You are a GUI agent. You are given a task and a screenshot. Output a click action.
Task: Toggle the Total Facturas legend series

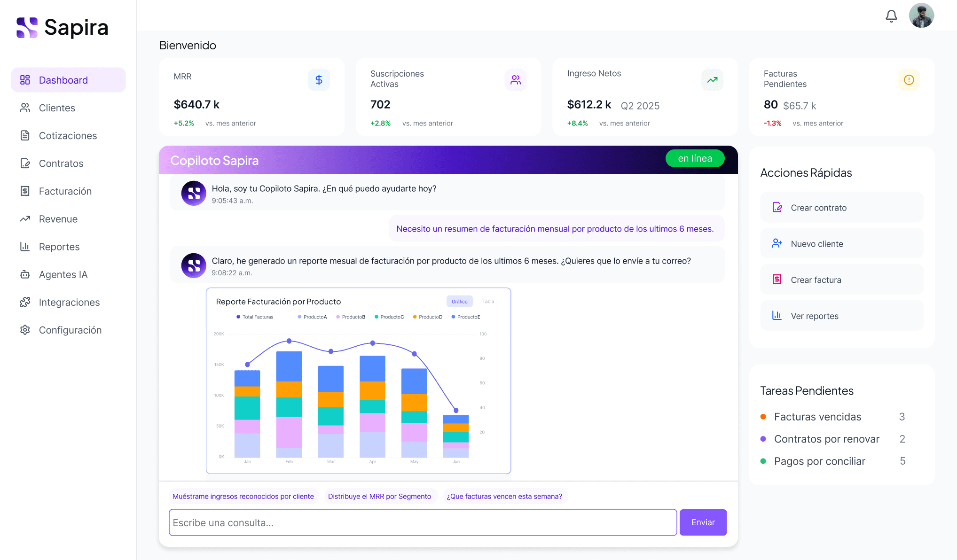[x=255, y=317]
